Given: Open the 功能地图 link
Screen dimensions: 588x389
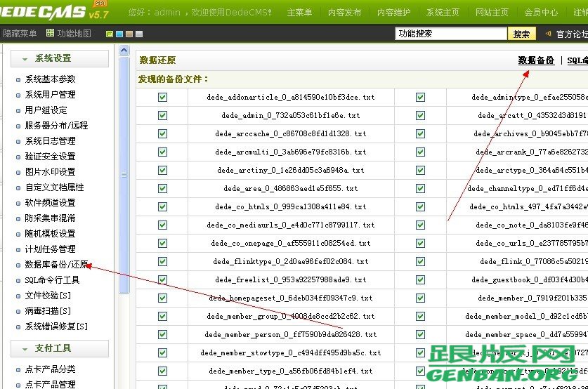Looking at the screenshot, I should [x=74, y=34].
